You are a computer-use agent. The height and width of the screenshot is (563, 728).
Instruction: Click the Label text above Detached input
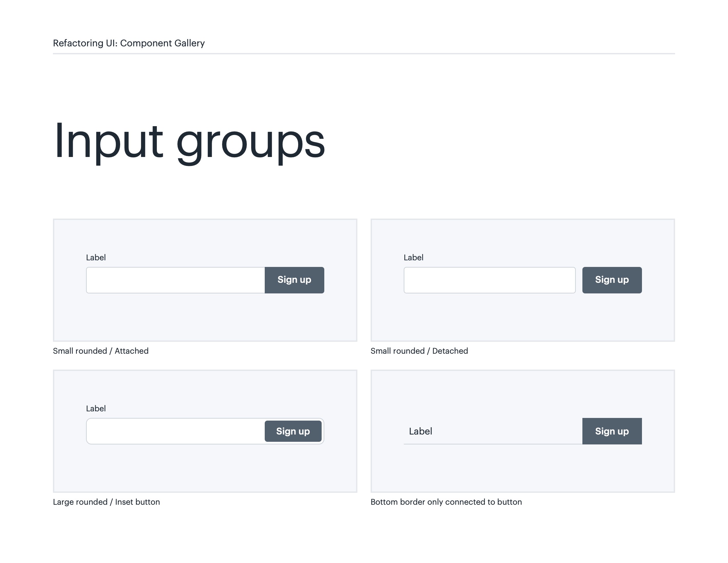(x=413, y=257)
